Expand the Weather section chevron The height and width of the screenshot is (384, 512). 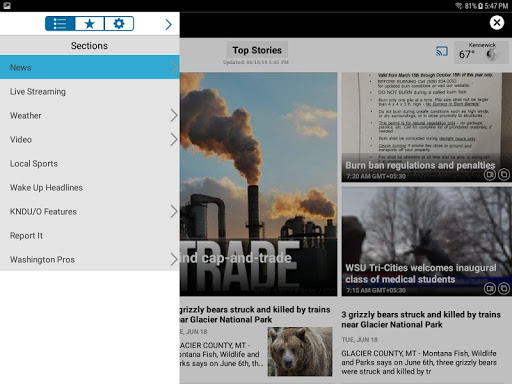pyautogui.click(x=174, y=115)
